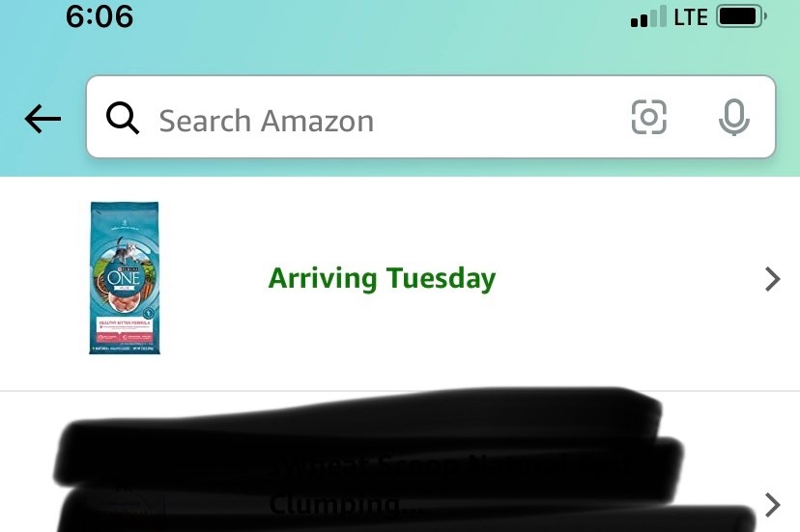Viewport: 800px width, 532px height.
Task: Tap the battery indicator in the status bar
Action: click(x=741, y=16)
